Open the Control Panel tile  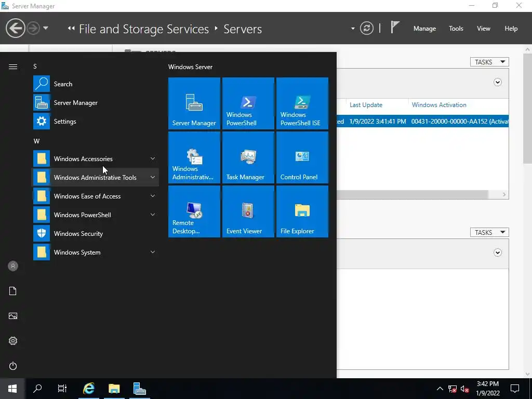tap(302, 157)
